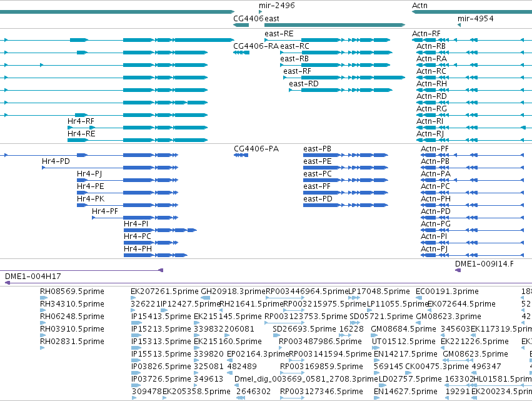This screenshot has height=401, width=532.
Task: Click transcript label Actn-RC
Action: click(x=431, y=71)
